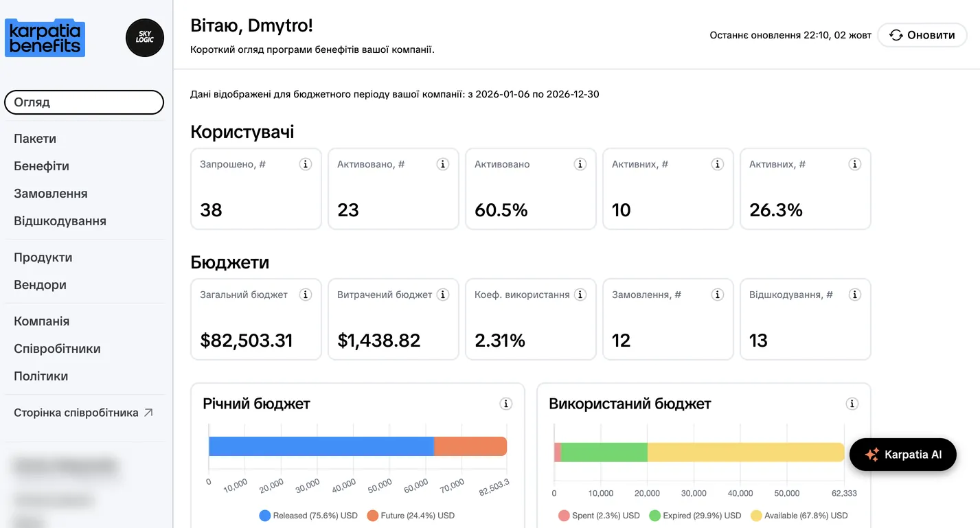Toggle the Future (24.4%) USD legend item
The height and width of the screenshot is (528, 980).
(411, 516)
